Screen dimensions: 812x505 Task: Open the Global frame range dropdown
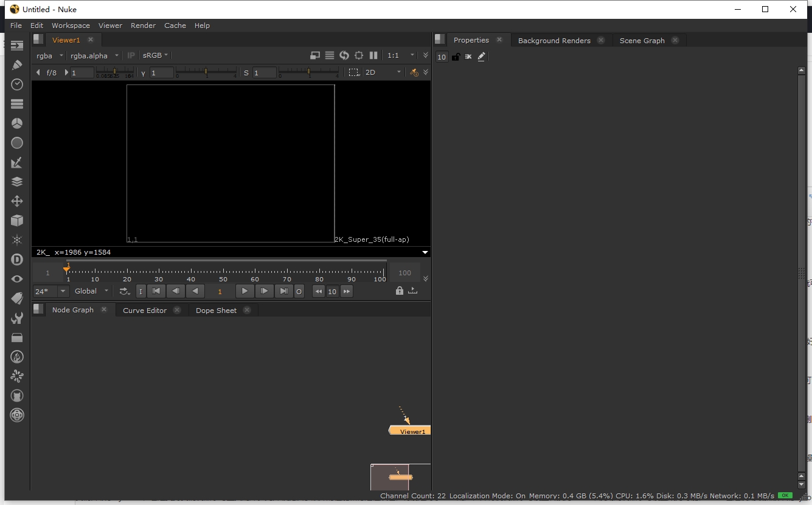coord(90,291)
